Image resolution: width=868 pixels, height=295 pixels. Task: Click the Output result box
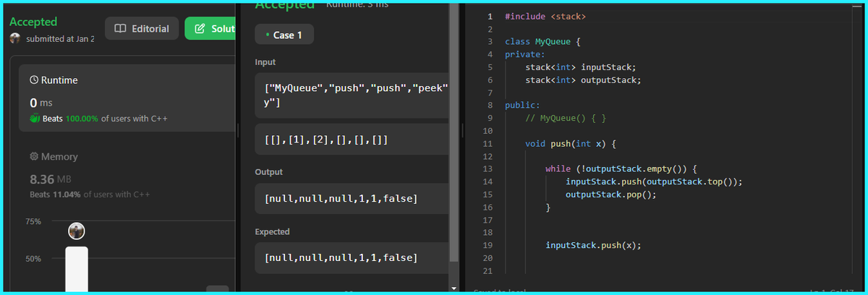tap(352, 198)
